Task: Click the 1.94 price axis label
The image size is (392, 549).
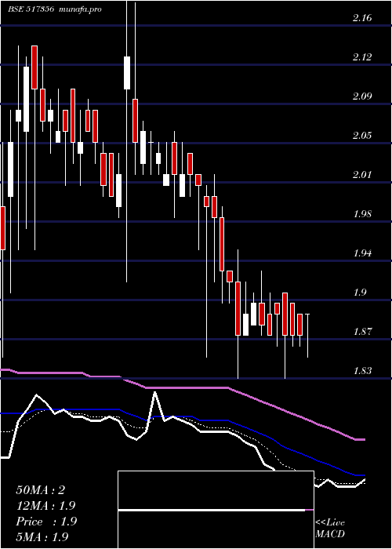Action: pos(362,253)
